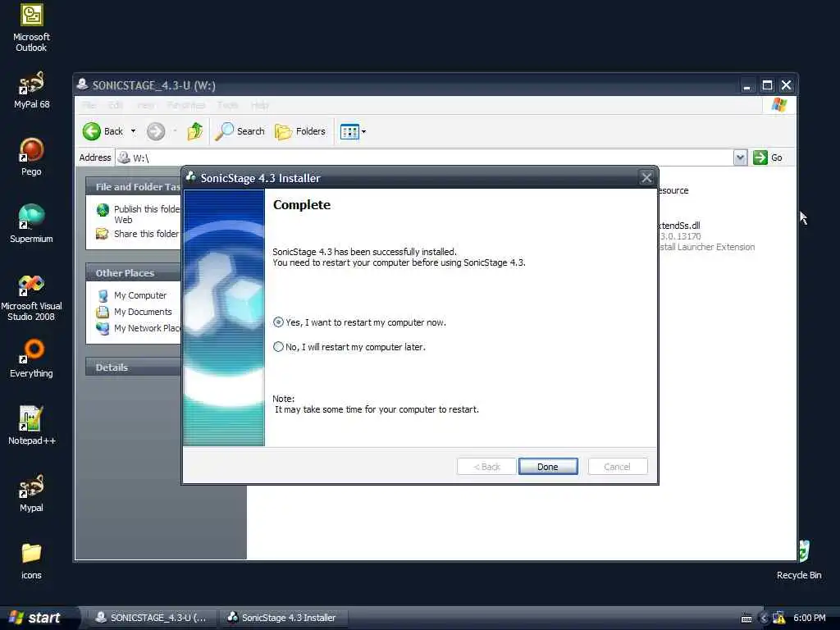Expand Details panel header
Viewport: 840px width, 630px height.
[x=134, y=367]
